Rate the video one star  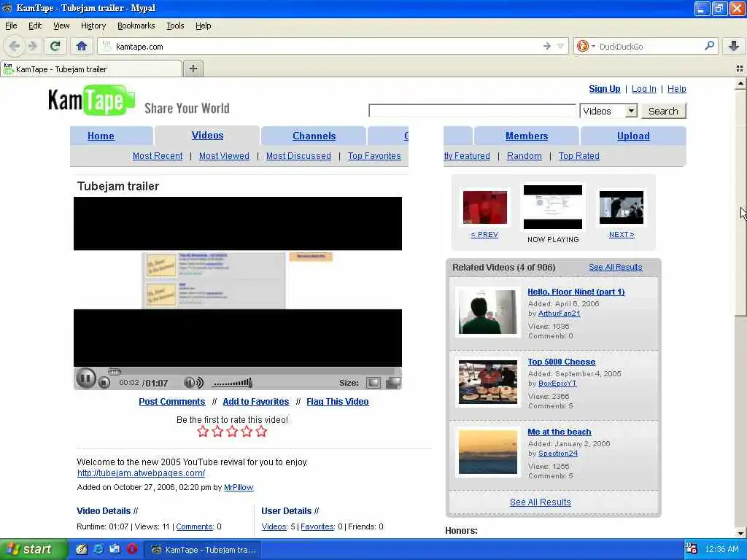coord(203,432)
